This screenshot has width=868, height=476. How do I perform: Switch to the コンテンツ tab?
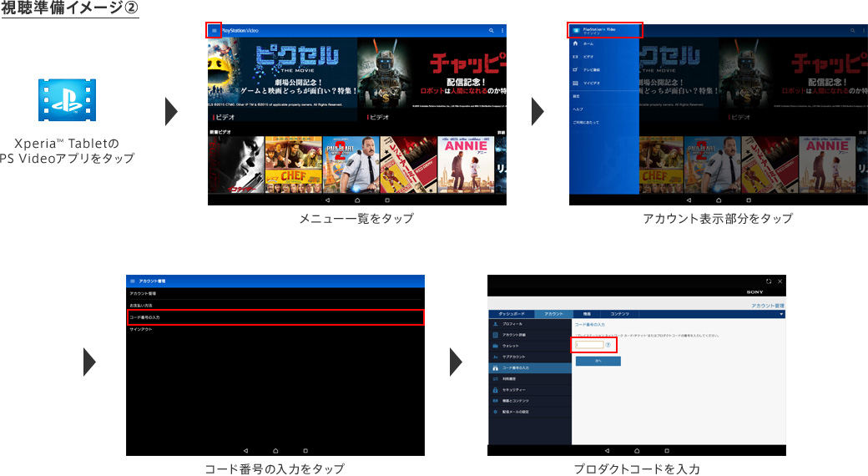619,314
